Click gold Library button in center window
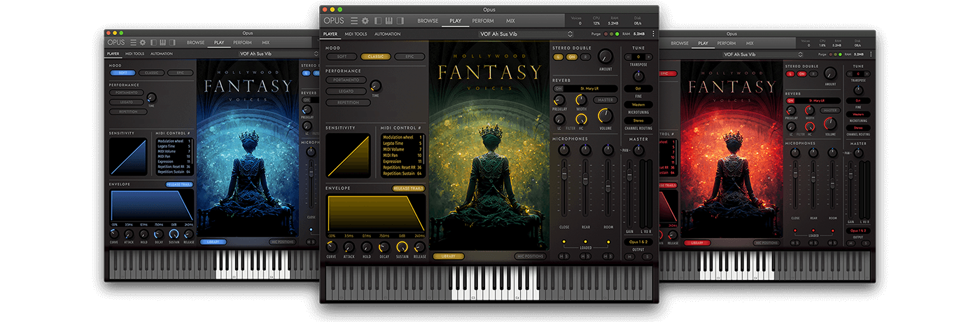 [x=448, y=256]
